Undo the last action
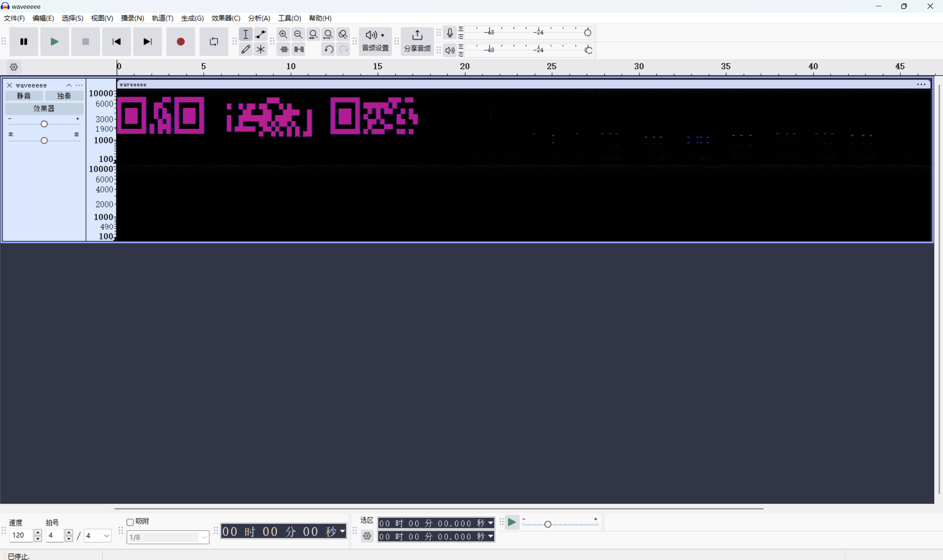The height and width of the screenshot is (560, 943). 329,49
